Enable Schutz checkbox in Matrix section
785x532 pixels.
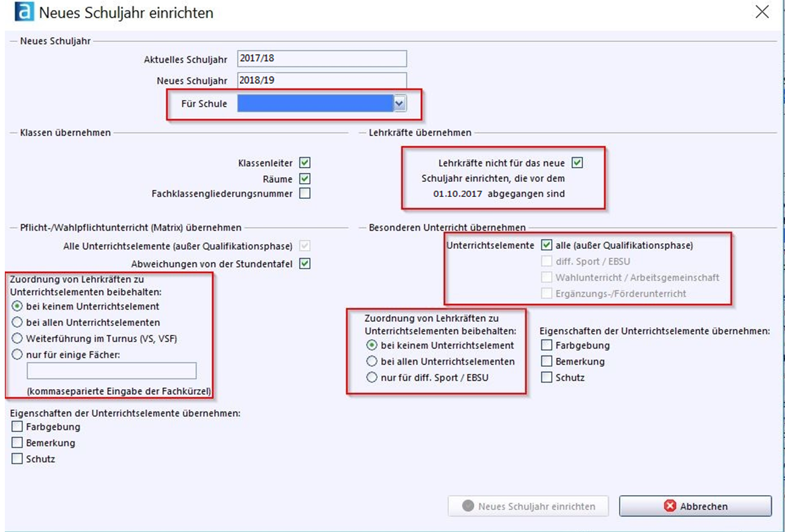coord(17,459)
